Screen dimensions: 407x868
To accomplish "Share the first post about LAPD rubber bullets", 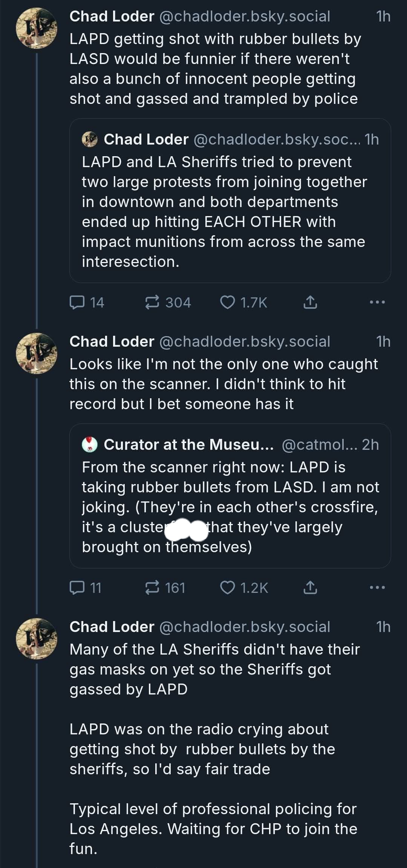I will (x=310, y=302).
